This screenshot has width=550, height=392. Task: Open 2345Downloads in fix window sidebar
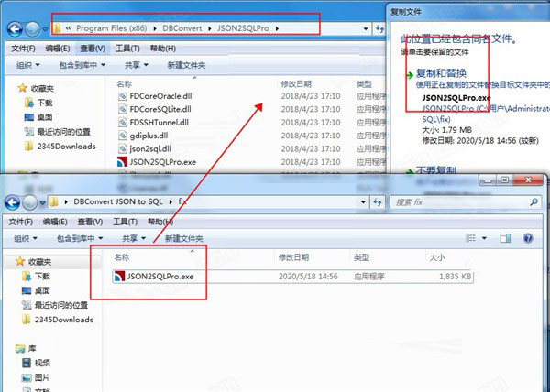58,320
